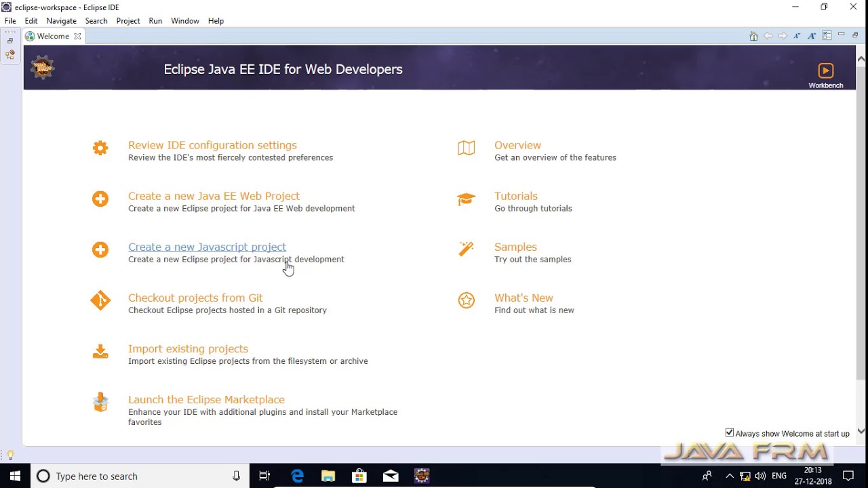Open the Edit menu
This screenshot has height=488, width=868.
(31, 21)
